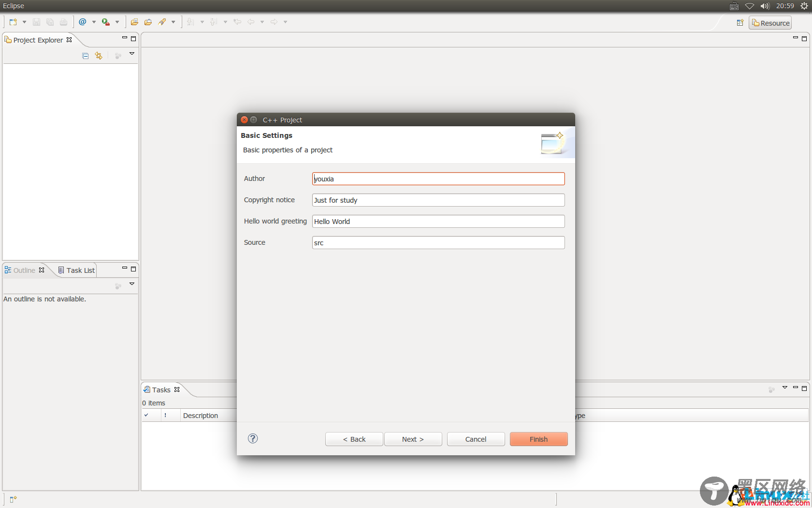
Task: Open the Back history dropdown arrow
Action: pos(262,22)
